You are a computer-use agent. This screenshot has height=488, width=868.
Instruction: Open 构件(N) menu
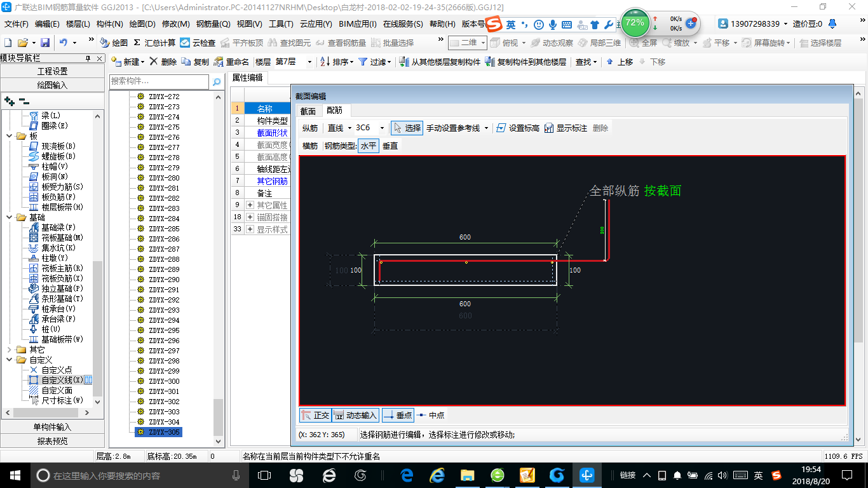[109, 24]
